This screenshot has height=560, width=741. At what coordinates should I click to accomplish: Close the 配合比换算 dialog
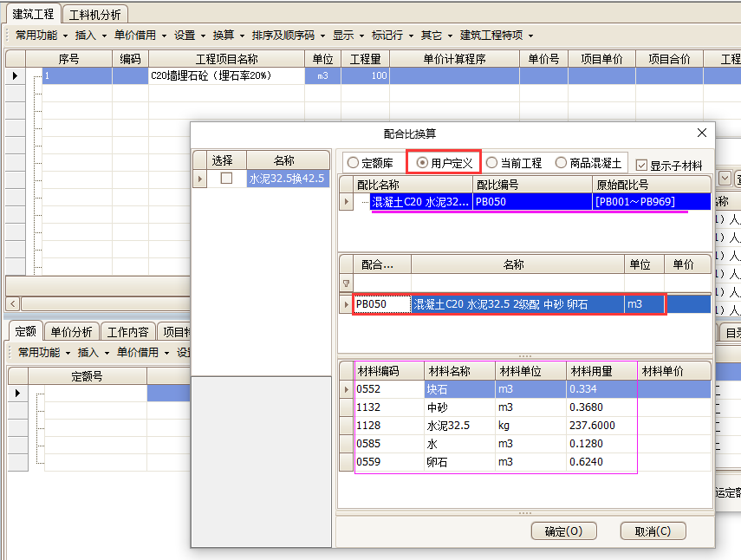pos(701,133)
